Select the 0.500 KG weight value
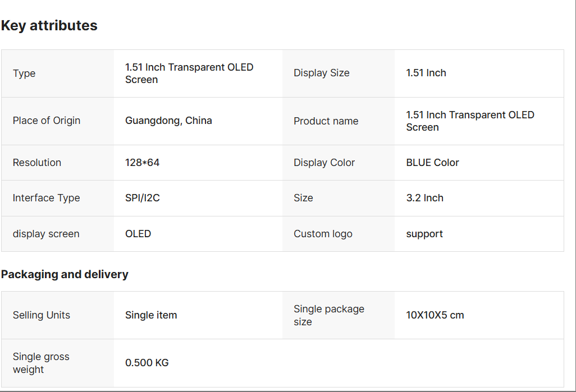 (147, 363)
